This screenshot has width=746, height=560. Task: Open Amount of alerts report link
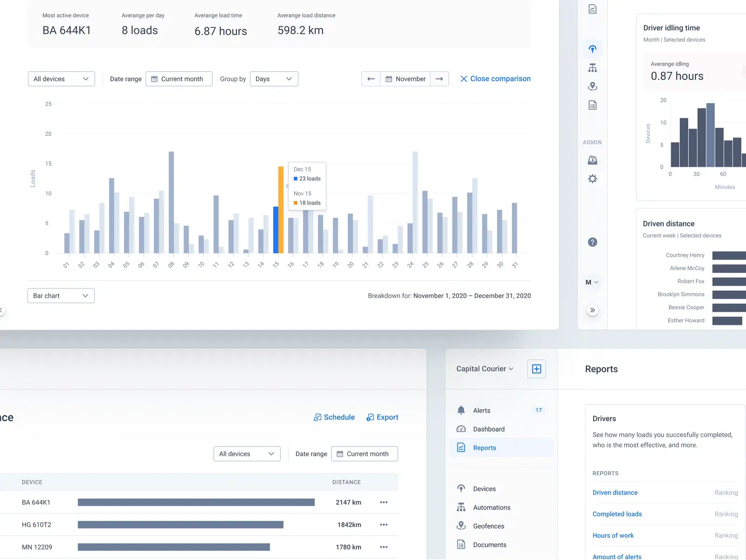617,556
